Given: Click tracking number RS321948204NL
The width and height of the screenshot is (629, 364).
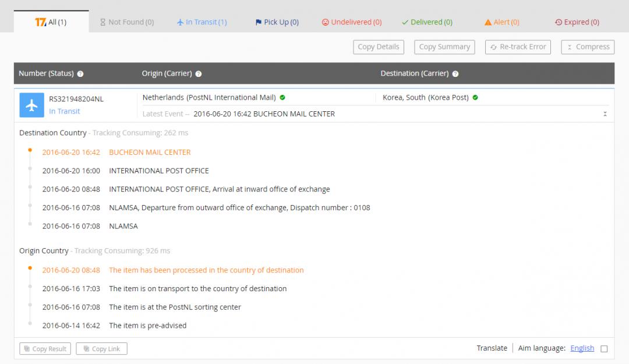Looking at the screenshot, I should (x=76, y=99).
